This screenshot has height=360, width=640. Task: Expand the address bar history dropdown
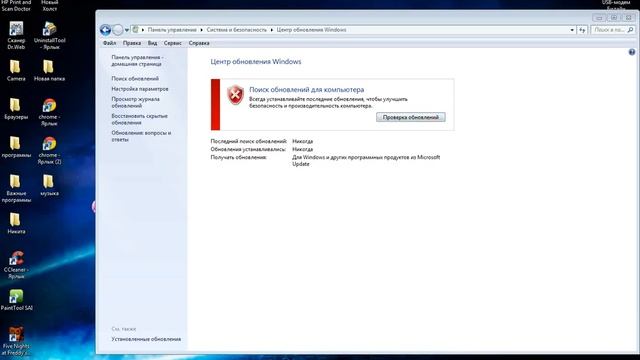(572, 30)
